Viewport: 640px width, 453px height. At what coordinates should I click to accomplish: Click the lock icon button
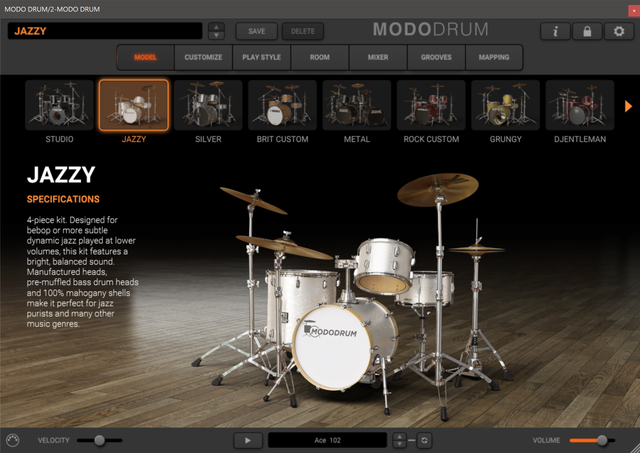point(587,31)
